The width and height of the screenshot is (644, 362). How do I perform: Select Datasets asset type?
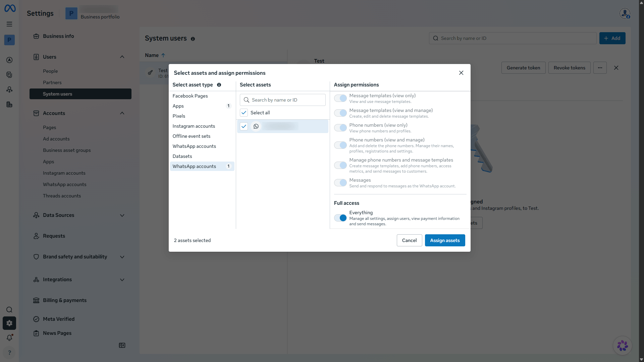[x=202, y=156]
